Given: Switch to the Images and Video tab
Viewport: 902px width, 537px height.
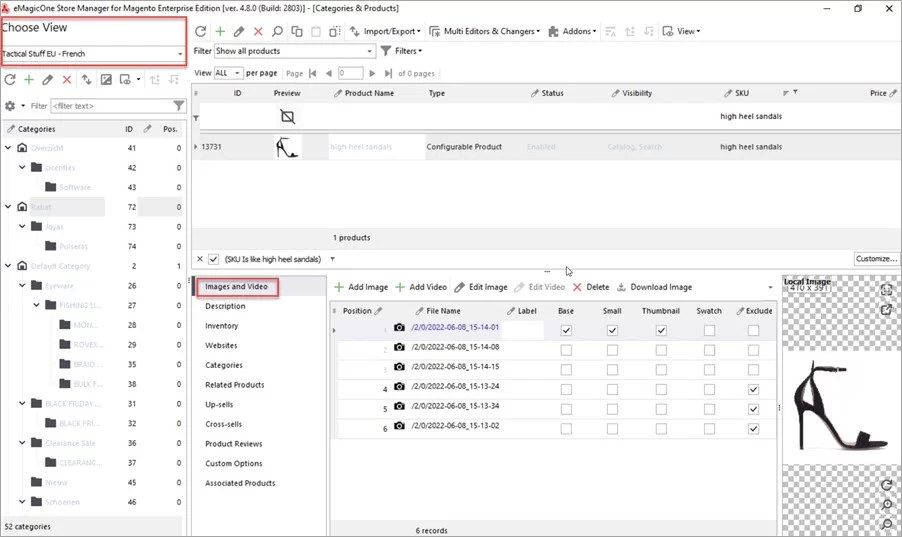Looking at the screenshot, I should [x=236, y=287].
